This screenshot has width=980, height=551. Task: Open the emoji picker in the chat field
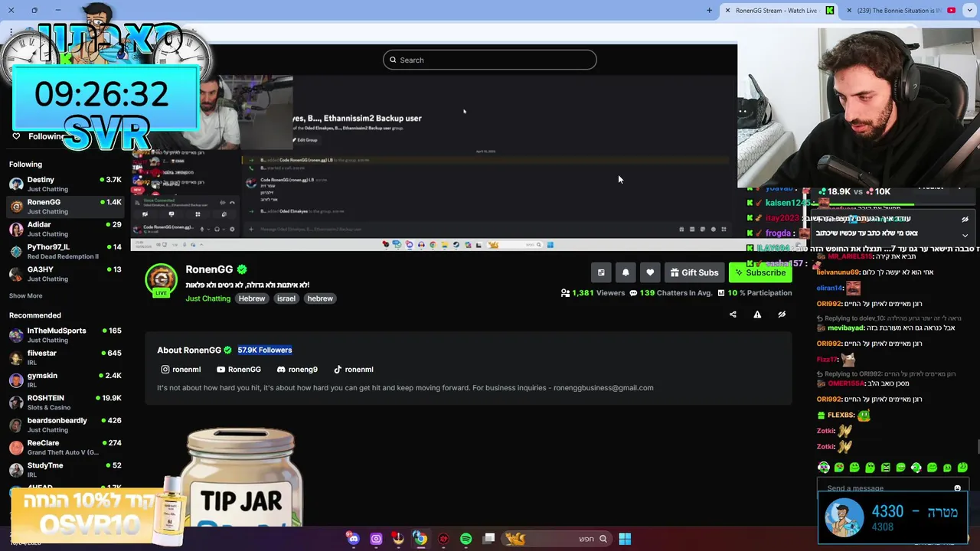tap(957, 488)
